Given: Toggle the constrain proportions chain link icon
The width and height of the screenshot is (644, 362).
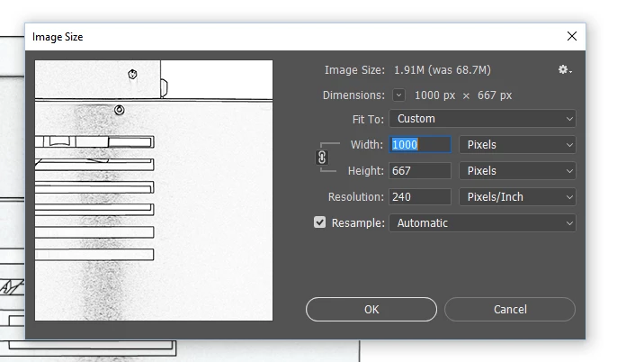Looking at the screenshot, I should point(322,158).
